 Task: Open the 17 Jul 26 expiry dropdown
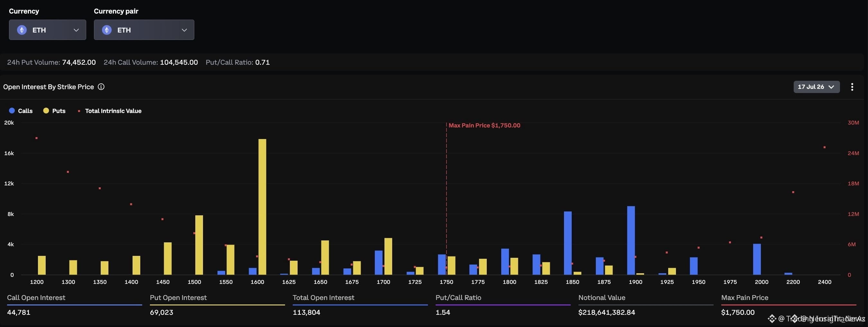coord(817,87)
